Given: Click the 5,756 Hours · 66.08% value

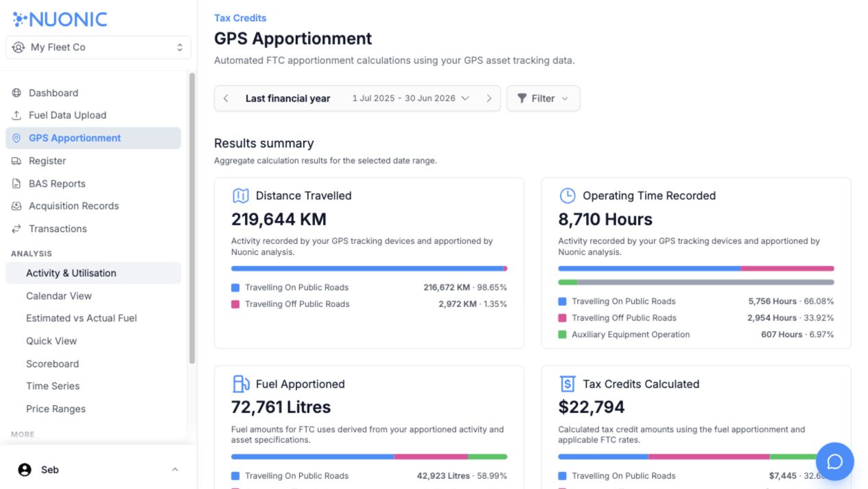Looking at the screenshot, I should pyautogui.click(x=791, y=302).
